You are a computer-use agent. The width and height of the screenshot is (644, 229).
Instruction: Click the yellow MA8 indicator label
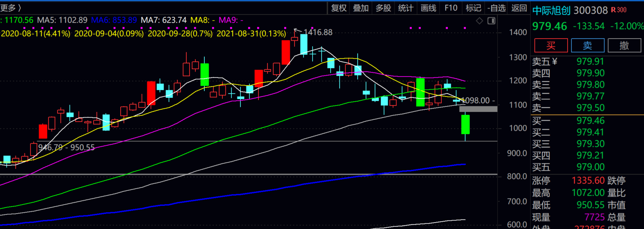(203, 20)
